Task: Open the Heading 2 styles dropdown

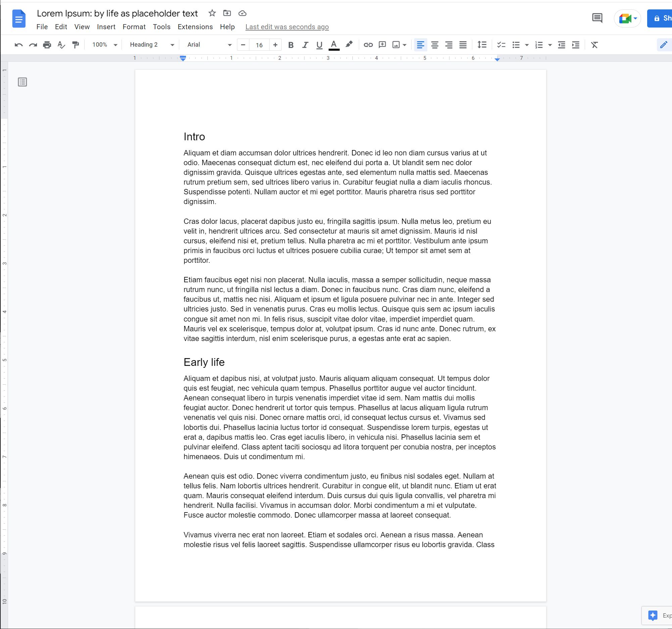Action: click(151, 44)
